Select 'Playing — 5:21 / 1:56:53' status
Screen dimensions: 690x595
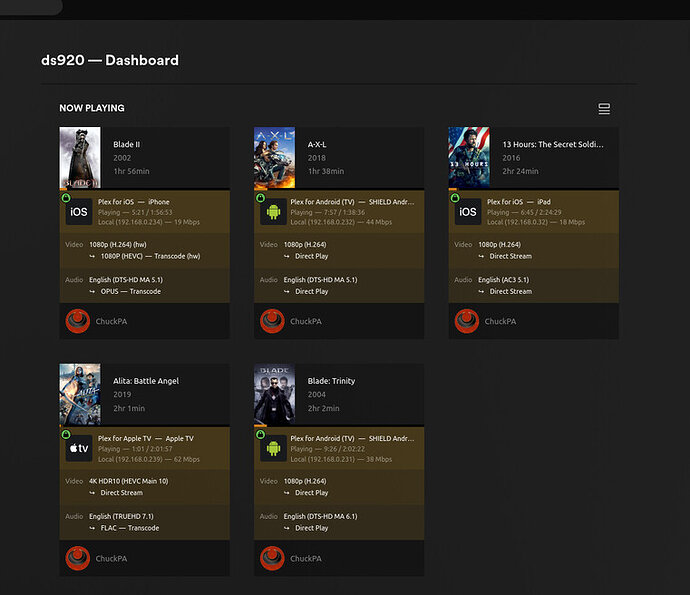135,212
